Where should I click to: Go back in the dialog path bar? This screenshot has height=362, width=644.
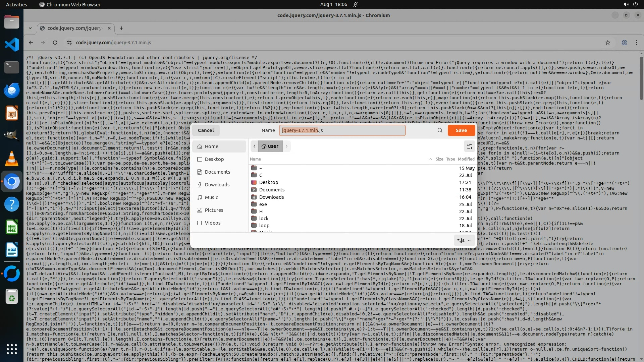click(254, 146)
